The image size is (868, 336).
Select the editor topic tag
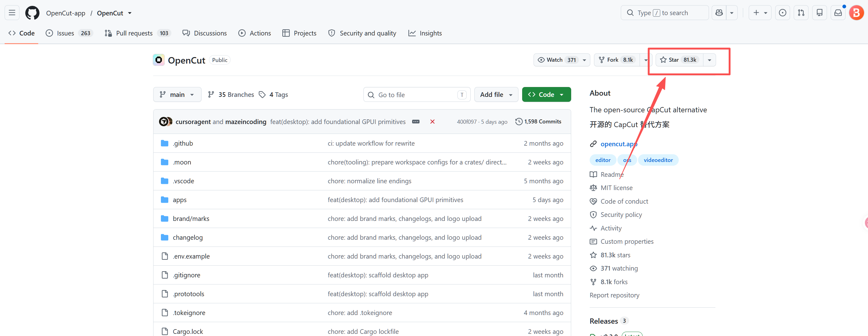pos(603,160)
